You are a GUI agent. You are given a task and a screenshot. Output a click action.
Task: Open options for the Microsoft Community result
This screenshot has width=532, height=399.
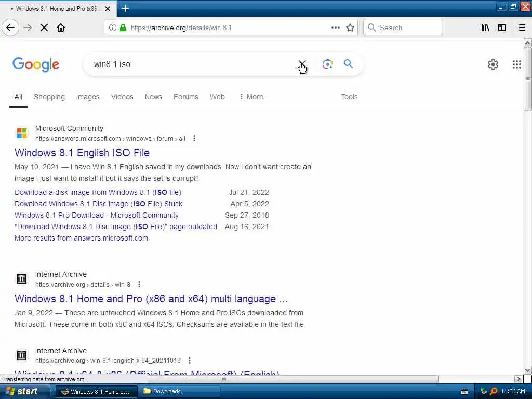[194, 138]
